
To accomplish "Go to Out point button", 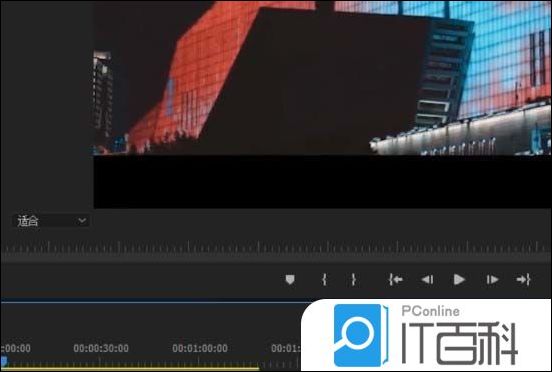I will (523, 280).
